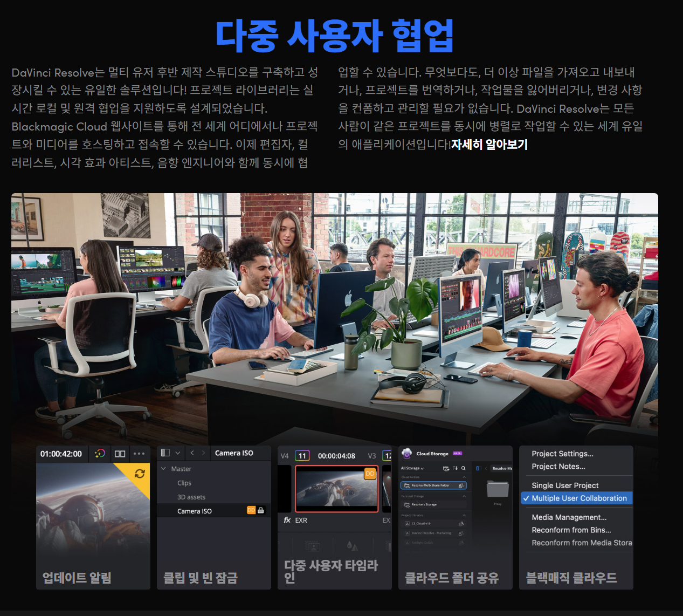This screenshot has height=616, width=683.
Task: Click the Cloud Storage app icon
Action: tap(407, 453)
